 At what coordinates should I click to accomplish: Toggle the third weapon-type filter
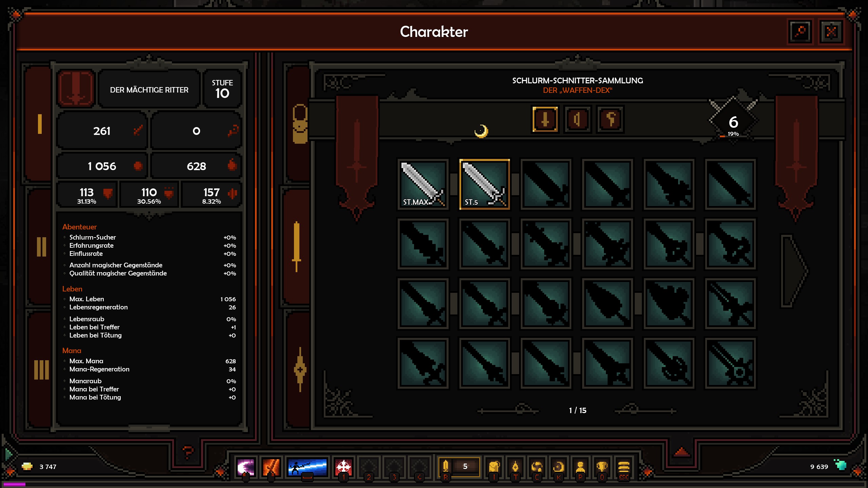tap(610, 119)
